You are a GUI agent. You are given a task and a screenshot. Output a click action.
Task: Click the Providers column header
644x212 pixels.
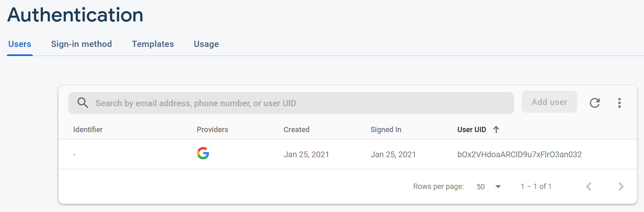click(212, 130)
